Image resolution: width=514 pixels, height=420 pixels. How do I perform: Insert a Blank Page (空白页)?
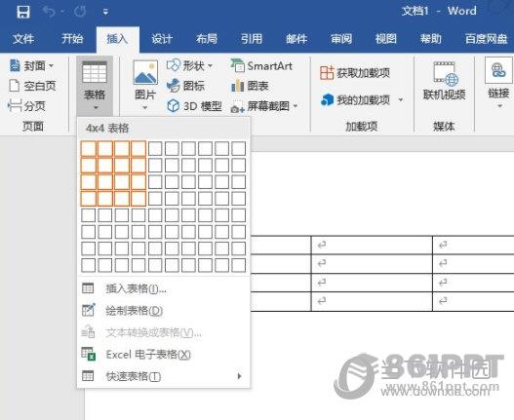[x=32, y=86]
